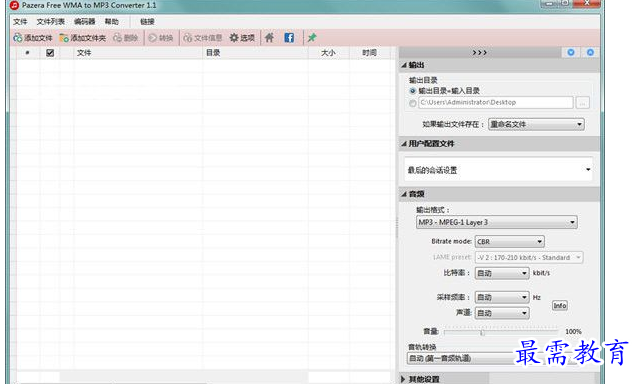The height and width of the screenshot is (384, 637).
Task: Open the 重命名文件 dropdown
Action: [536, 124]
